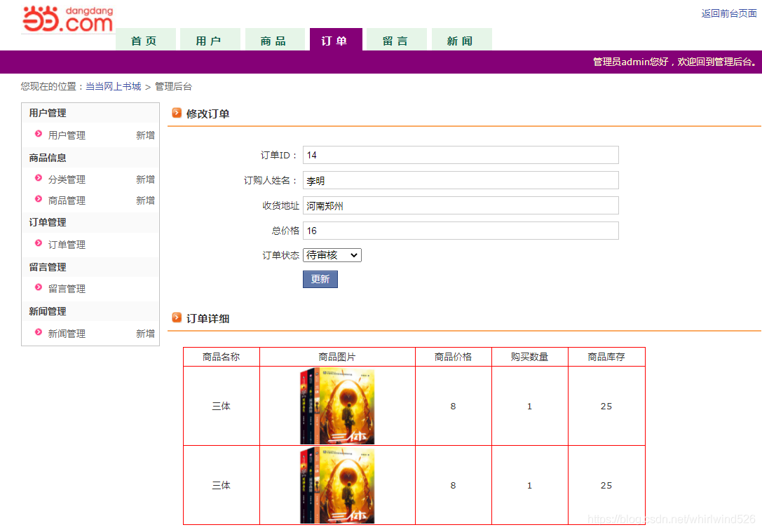Click the 订购人姓名 input field

click(x=461, y=180)
